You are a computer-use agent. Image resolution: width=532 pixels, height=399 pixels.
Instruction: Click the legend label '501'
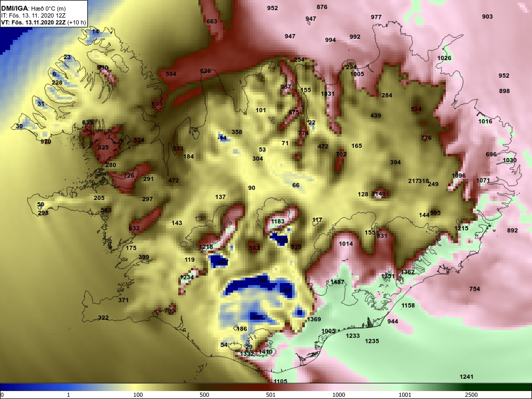tap(271, 395)
